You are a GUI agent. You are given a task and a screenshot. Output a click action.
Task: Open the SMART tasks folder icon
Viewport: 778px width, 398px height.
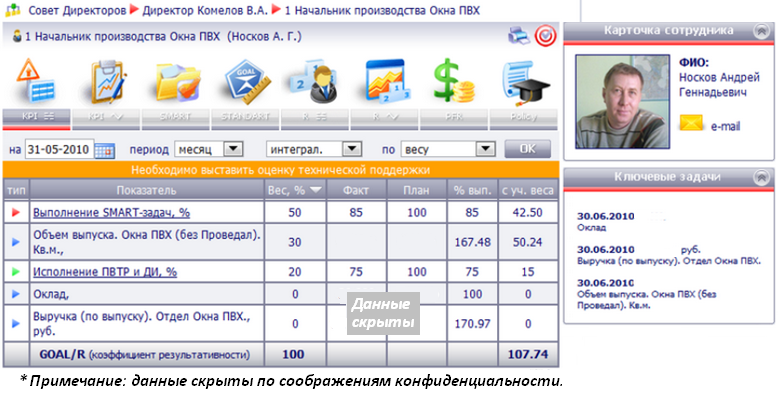[x=177, y=82]
